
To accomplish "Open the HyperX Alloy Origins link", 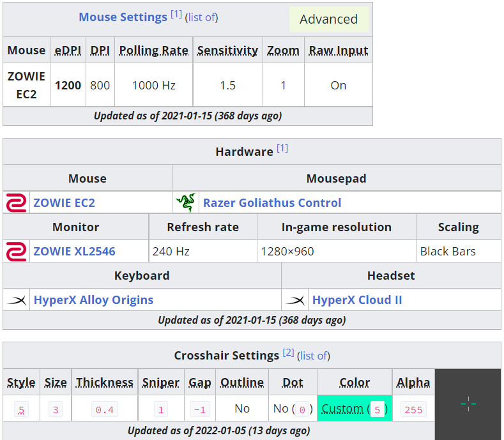I will point(93,300).
